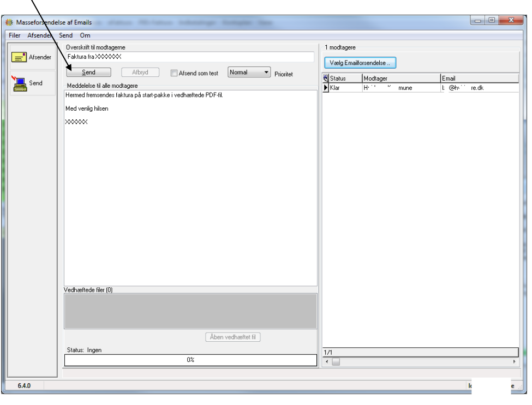Open the Send menu in menu bar

coord(65,35)
